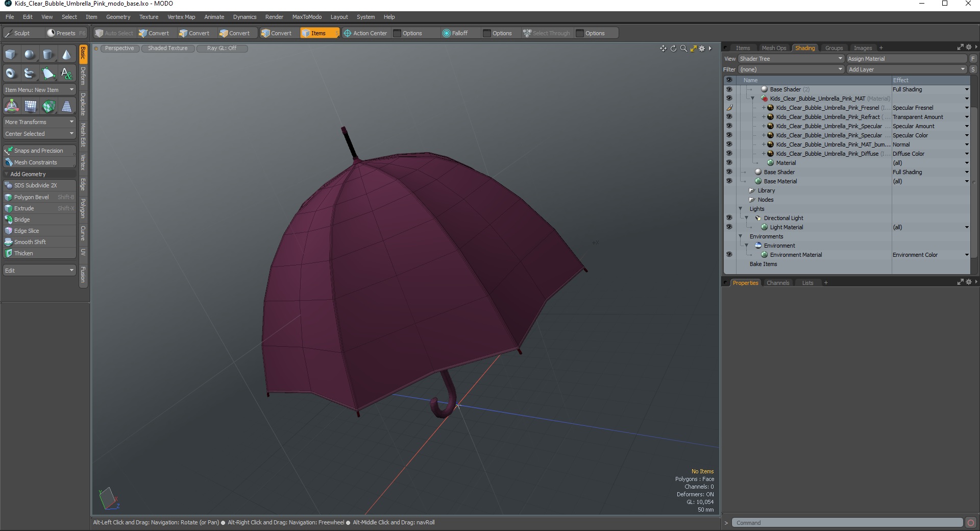
Task: Select the torus primitive tool
Action: 11,74
